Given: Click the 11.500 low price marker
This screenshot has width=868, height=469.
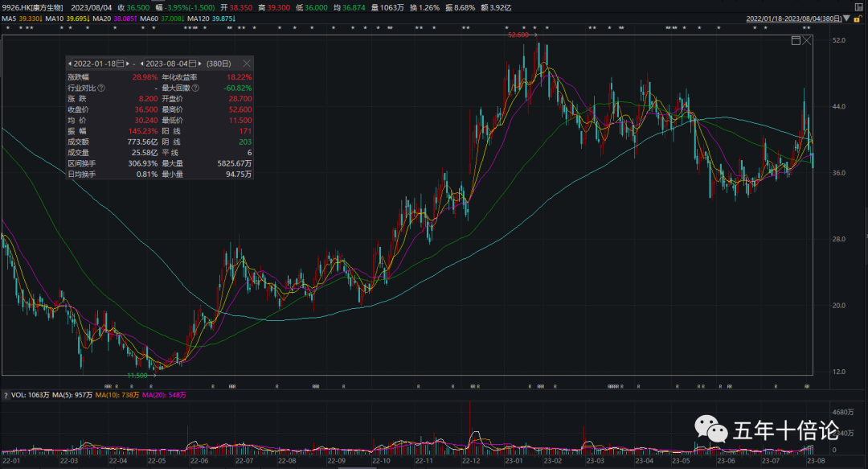Looking at the screenshot, I should (137, 375).
